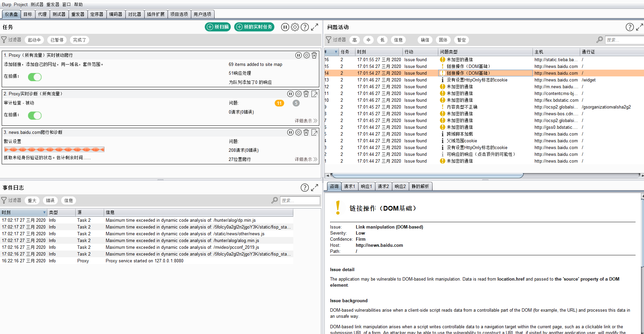The image size is (644, 334).
Task: Click the task 3 crawl progress bar
Action: (54, 149)
